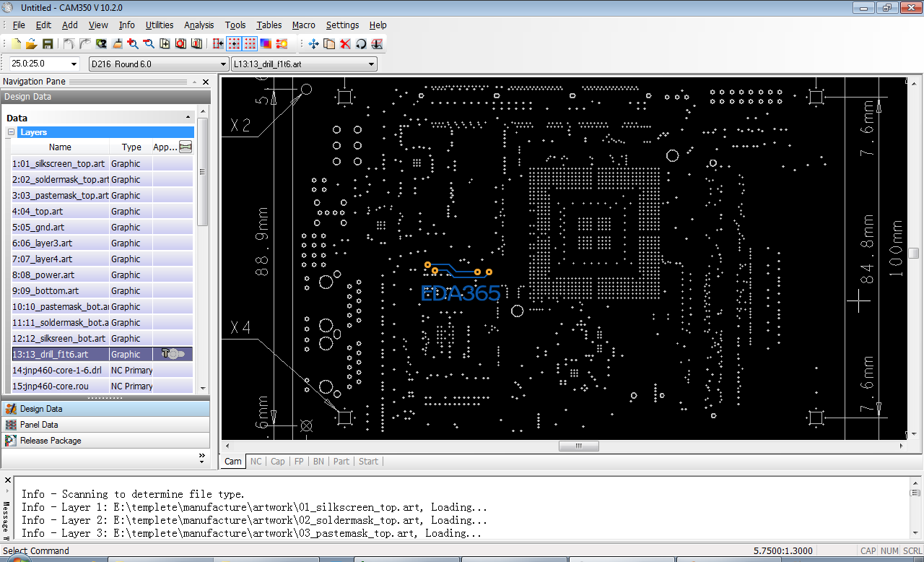Open the Release Package section
The width and height of the screenshot is (924, 562).
[x=51, y=441]
